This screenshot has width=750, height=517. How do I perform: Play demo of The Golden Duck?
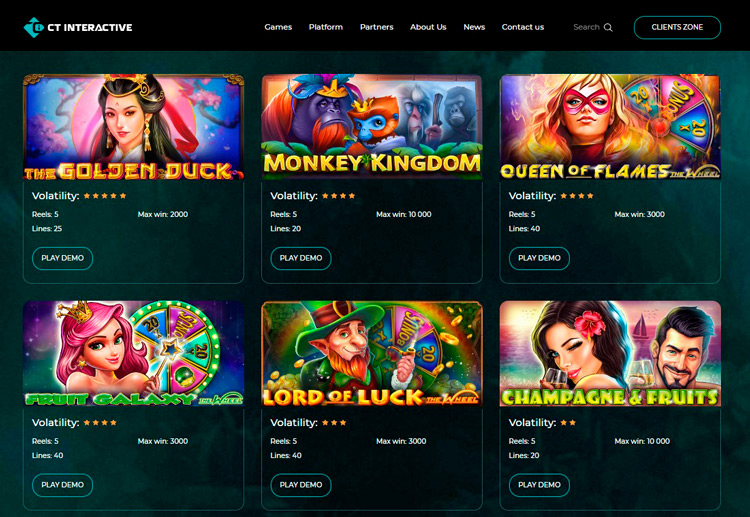coord(62,258)
